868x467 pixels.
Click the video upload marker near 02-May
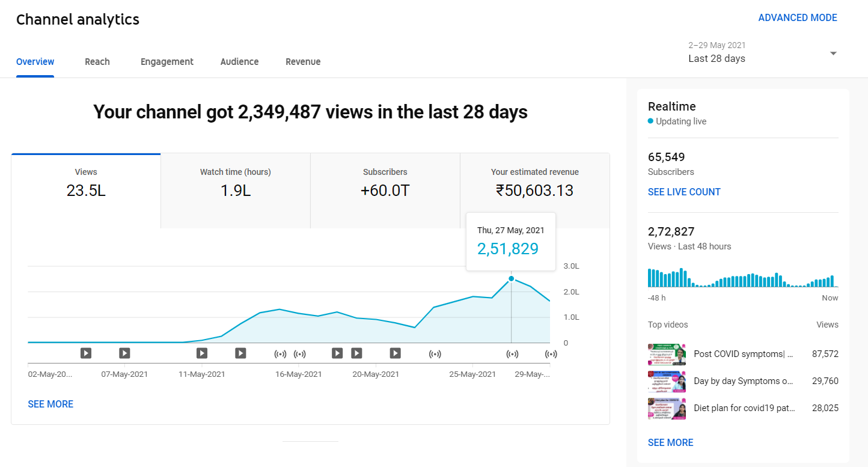pos(86,353)
